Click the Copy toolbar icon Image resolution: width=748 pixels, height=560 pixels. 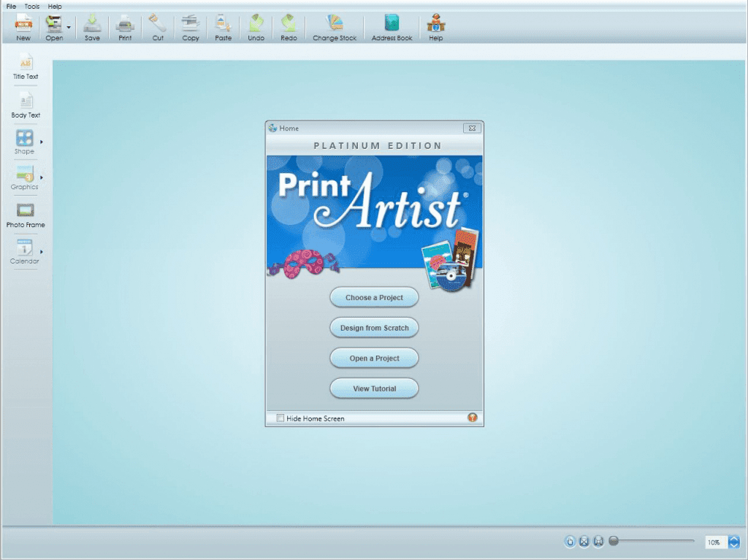(191, 27)
